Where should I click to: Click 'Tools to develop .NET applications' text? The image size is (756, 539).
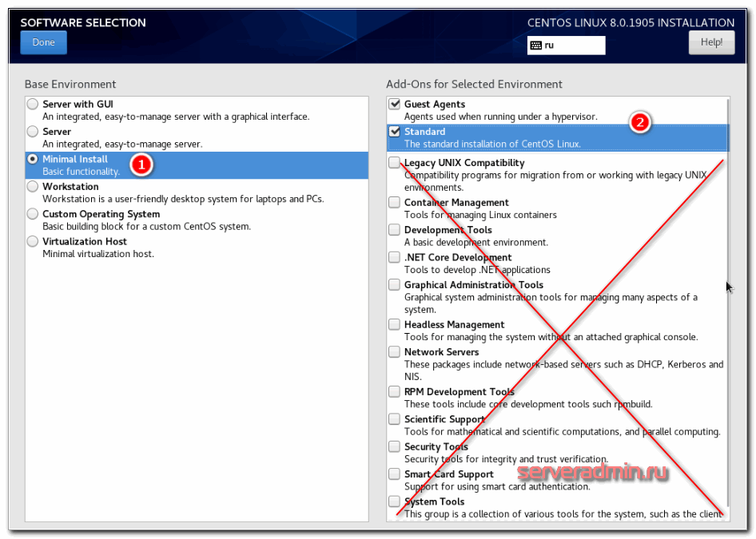click(477, 270)
